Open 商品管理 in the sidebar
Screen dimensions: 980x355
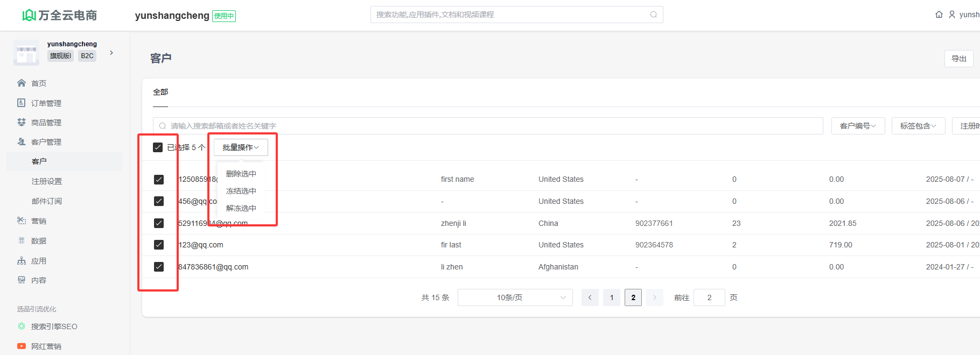tap(46, 123)
